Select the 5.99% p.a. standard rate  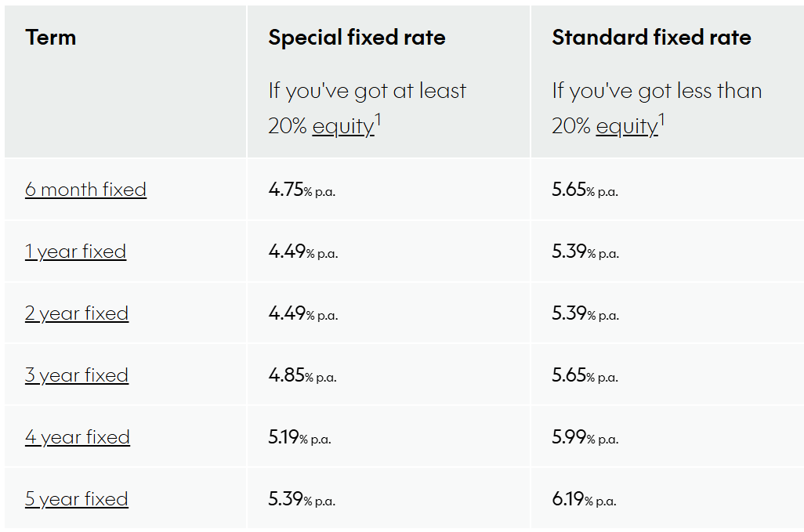585,438
